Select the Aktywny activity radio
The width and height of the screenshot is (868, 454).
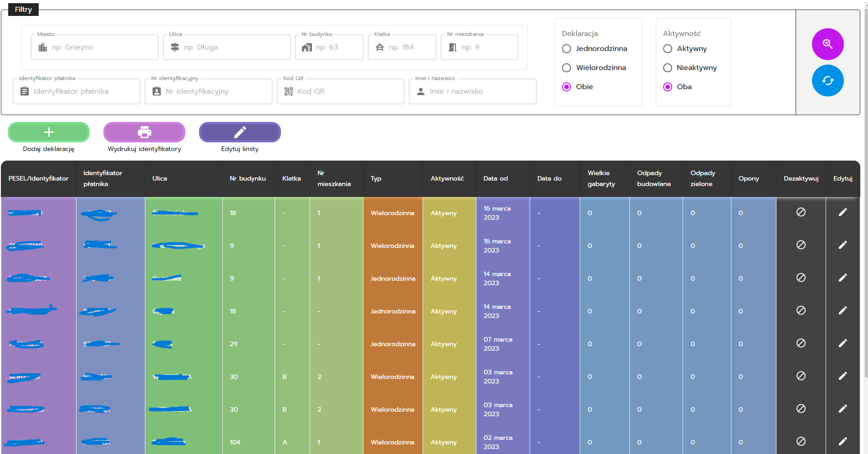tap(668, 49)
